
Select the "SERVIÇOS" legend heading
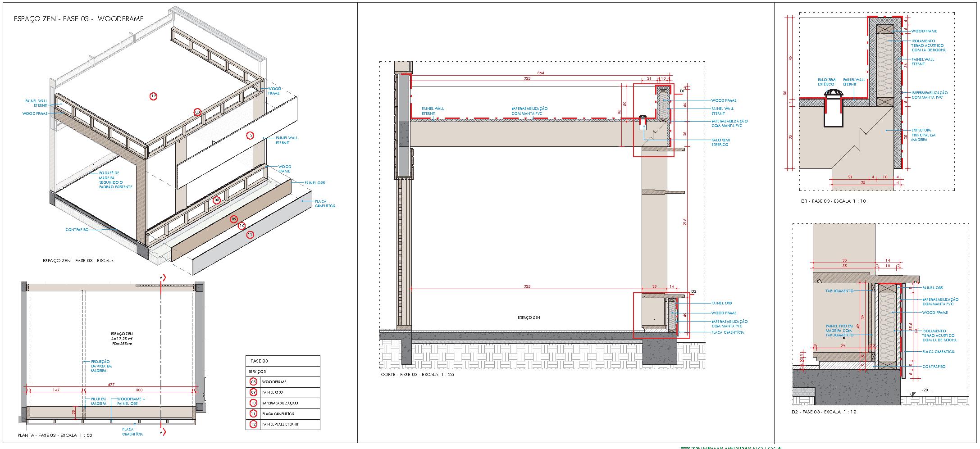click(x=257, y=372)
